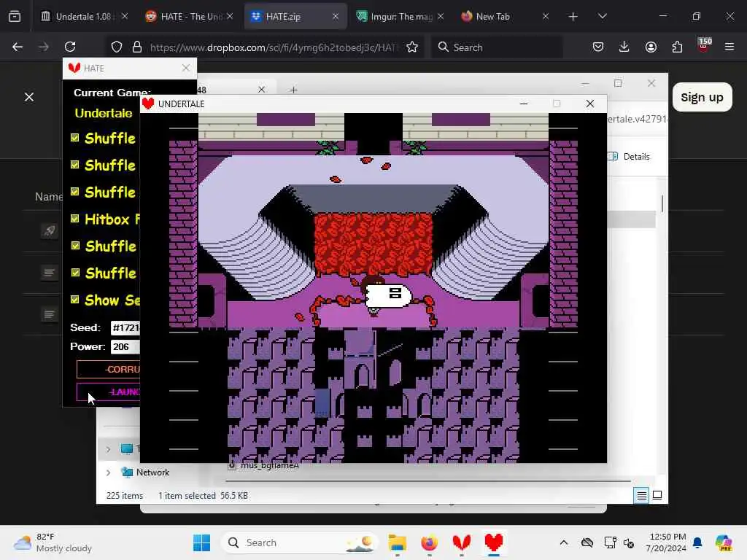This screenshot has height=560, width=747.
Task: Open the clock and calendar
Action: (x=666, y=542)
